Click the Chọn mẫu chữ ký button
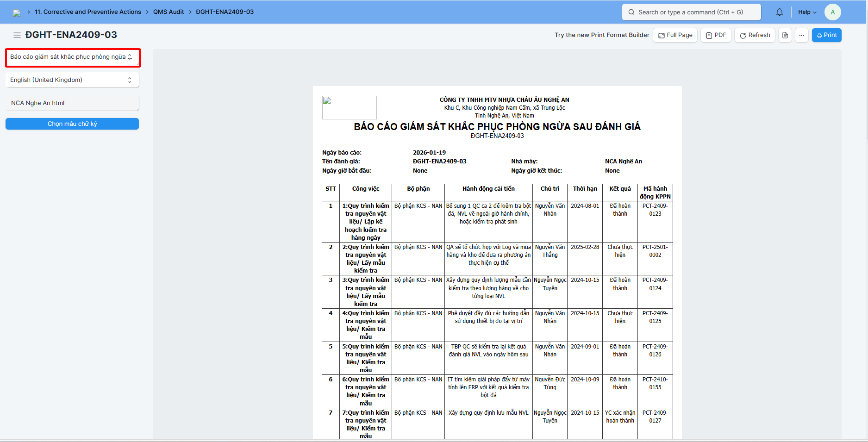This screenshot has height=442, width=868. coord(72,124)
